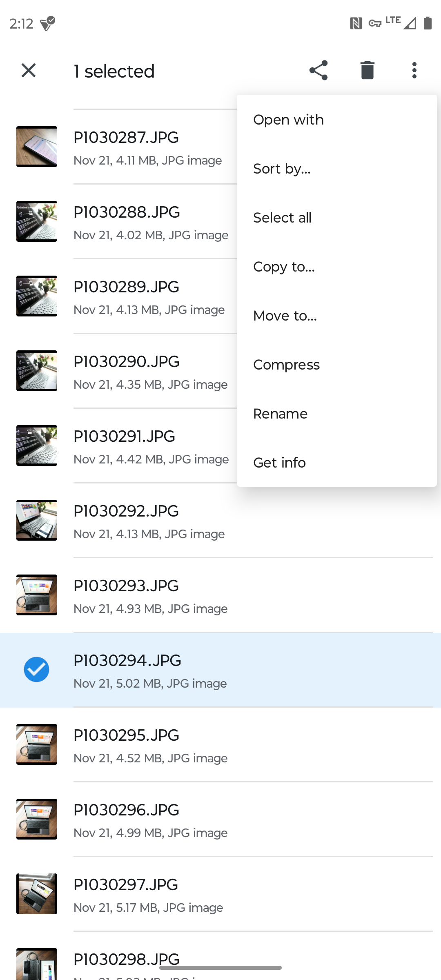Tap the three-dot overflow menu icon

coord(414,70)
